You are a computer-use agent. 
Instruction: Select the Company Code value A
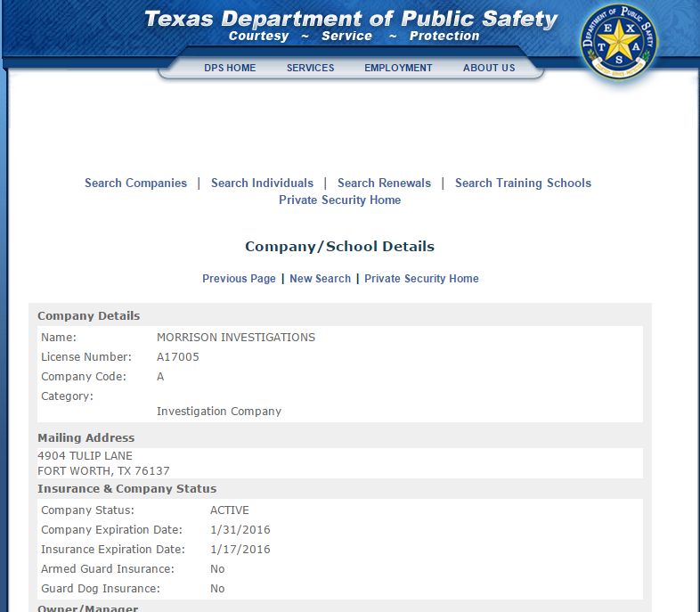160,377
